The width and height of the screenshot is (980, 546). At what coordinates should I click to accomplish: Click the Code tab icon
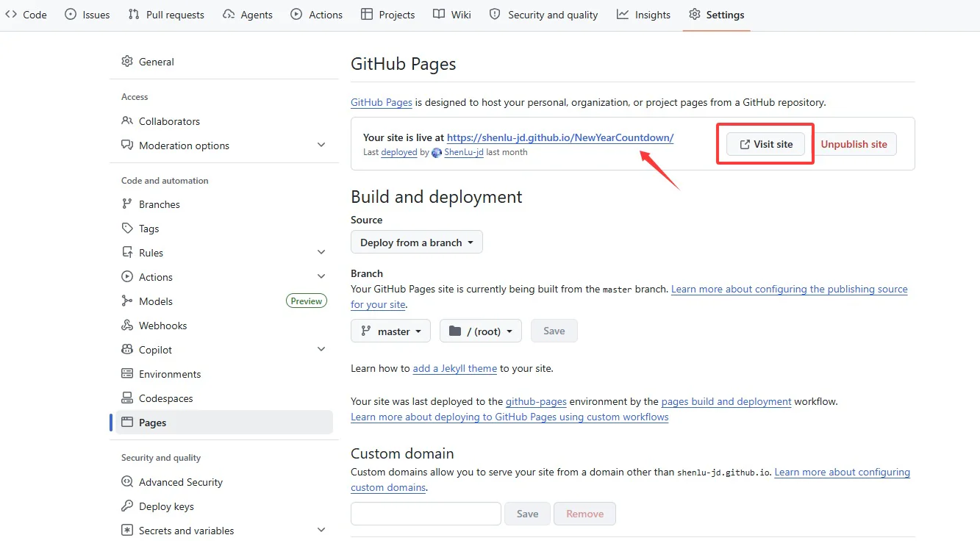click(x=11, y=15)
